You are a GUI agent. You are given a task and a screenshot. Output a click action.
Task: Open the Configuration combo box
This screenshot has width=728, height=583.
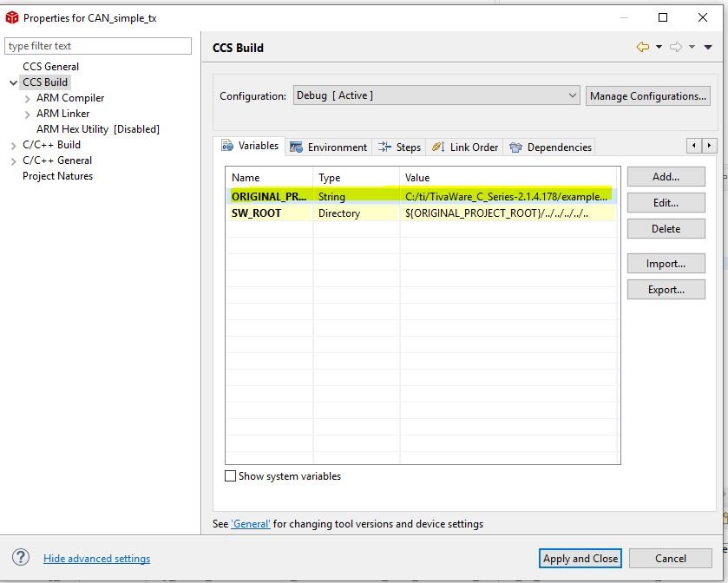tap(436, 95)
